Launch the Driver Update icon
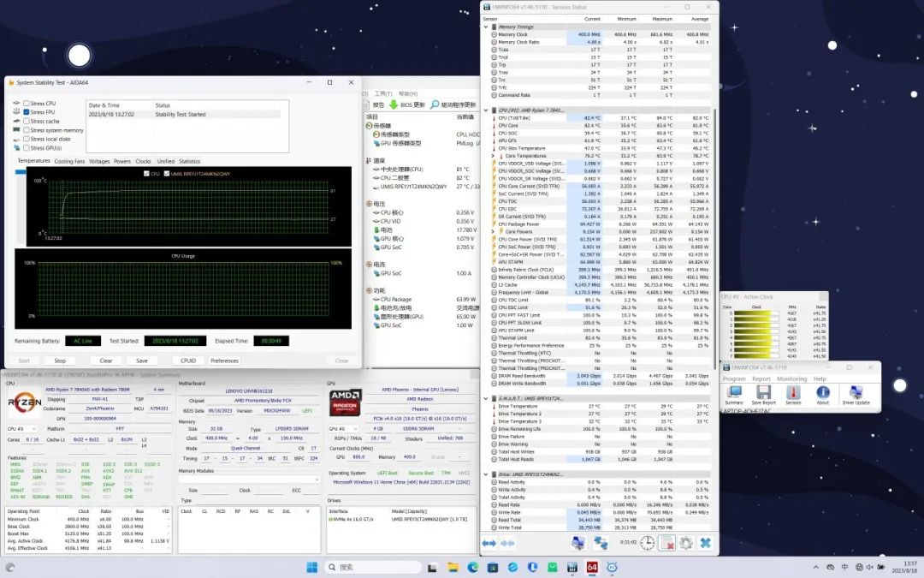The image size is (924, 578). (856, 392)
